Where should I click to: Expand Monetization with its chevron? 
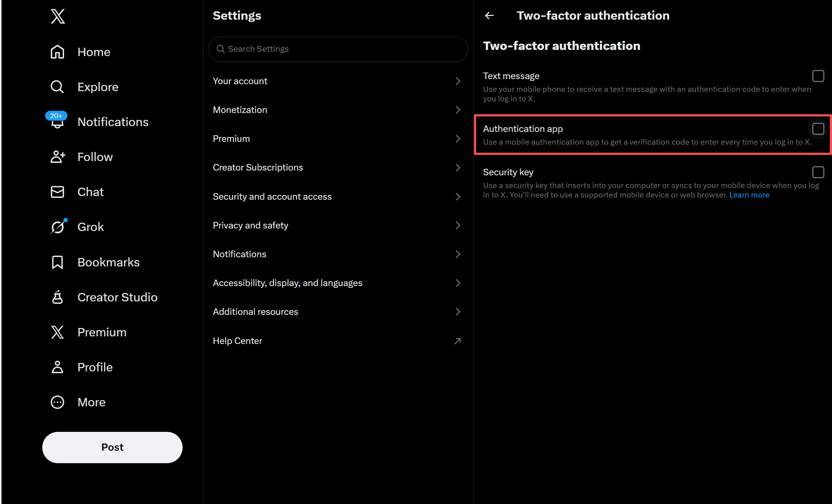[458, 110]
